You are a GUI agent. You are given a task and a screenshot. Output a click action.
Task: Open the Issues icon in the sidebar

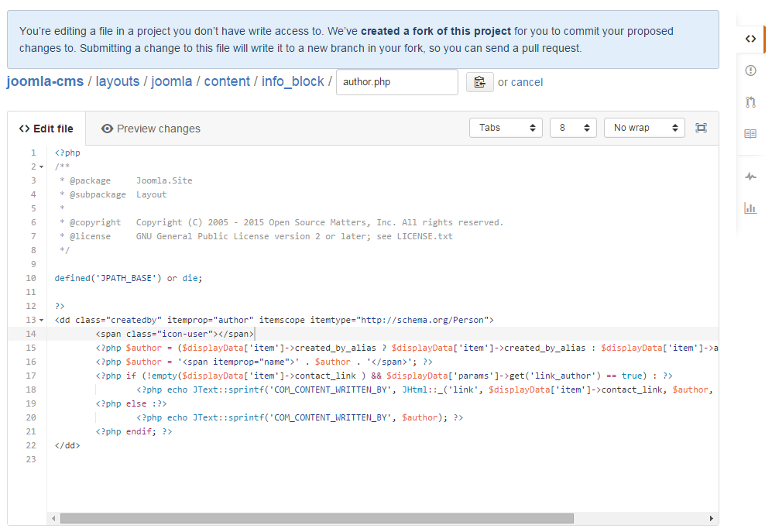point(750,70)
